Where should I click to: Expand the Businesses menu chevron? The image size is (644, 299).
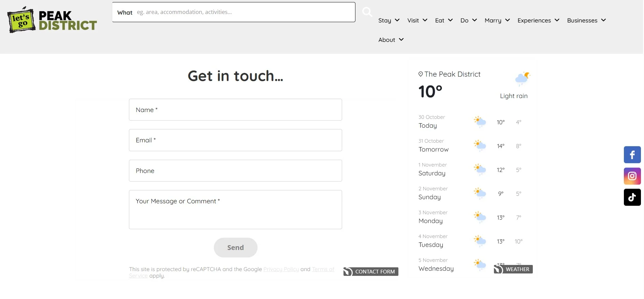tap(603, 20)
